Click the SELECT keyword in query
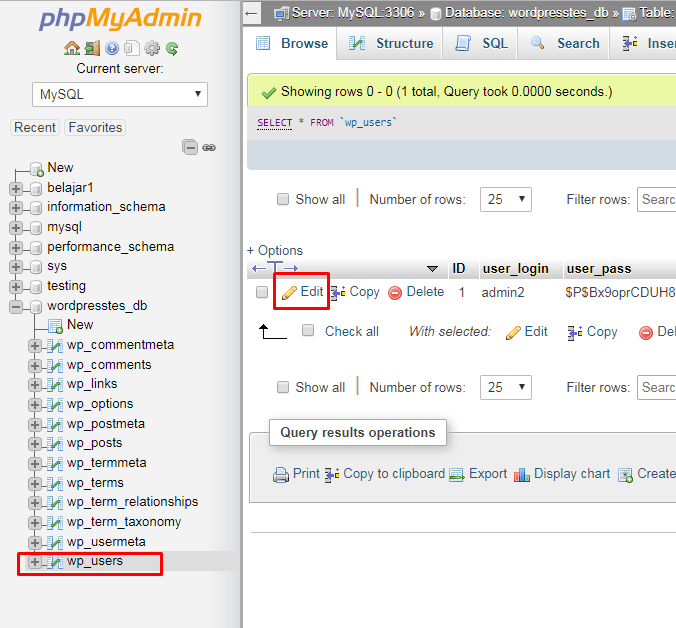 [x=275, y=123]
